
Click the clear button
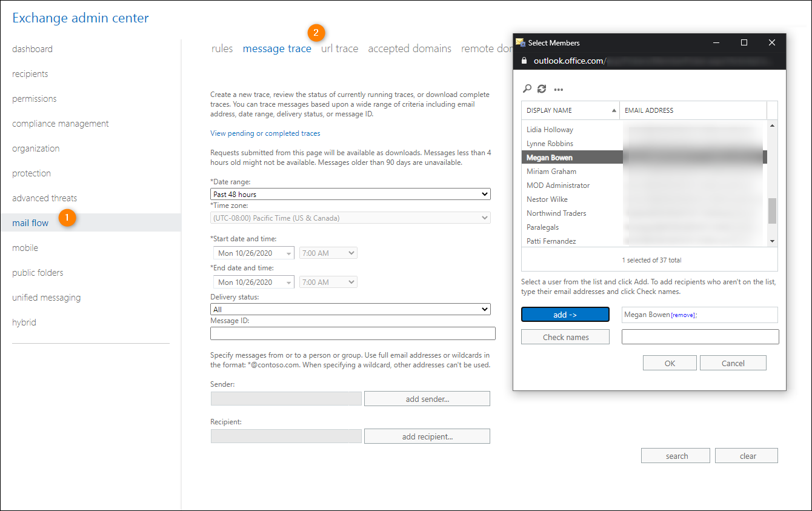pos(747,456)
